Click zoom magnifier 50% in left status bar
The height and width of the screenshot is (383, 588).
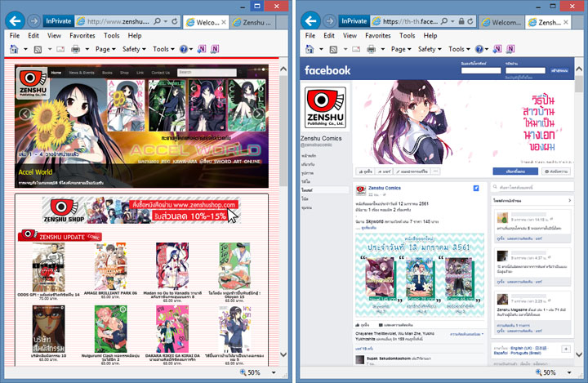pos(250,372)
